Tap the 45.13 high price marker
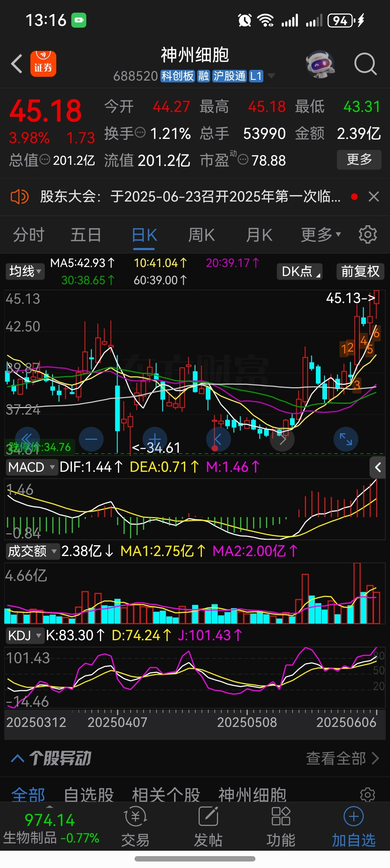This screenshot has height=868, width=390. pos(350,298)
